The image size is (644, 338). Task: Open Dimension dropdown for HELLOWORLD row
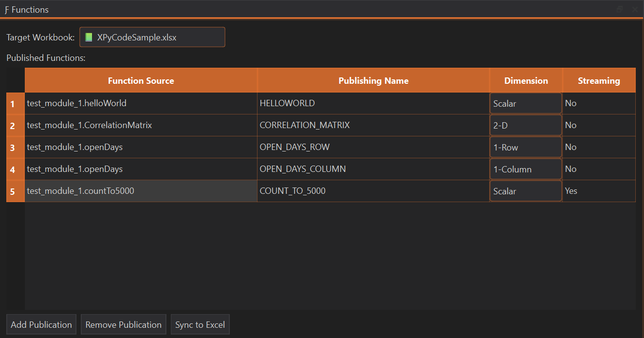(x=525, y=104)
